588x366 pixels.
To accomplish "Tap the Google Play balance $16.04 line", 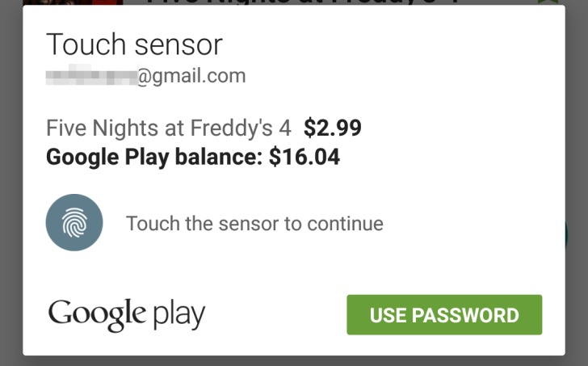I will (x=193, y=157).
